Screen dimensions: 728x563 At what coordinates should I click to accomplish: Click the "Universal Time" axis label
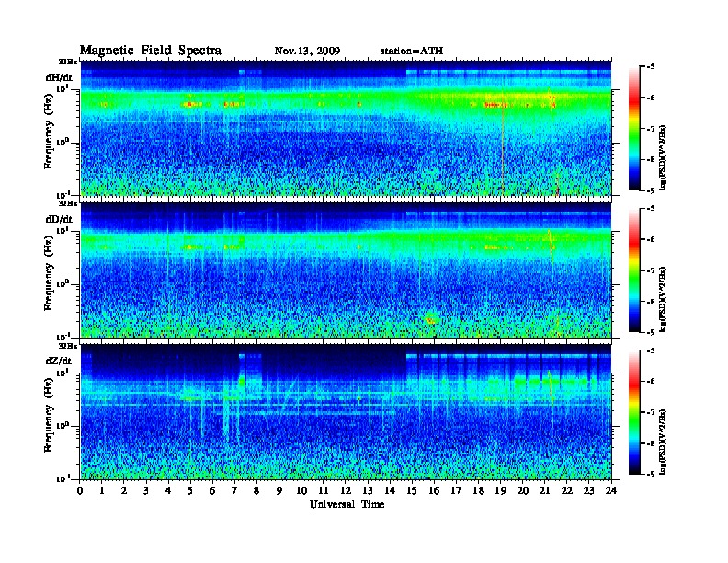coord(347,504)
